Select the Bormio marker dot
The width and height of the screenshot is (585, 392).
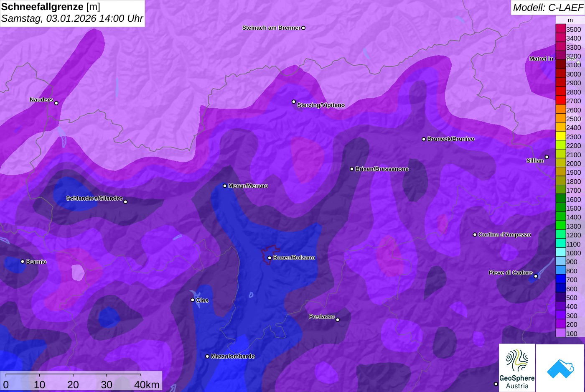pyautogui.click(x=23, y=262)
